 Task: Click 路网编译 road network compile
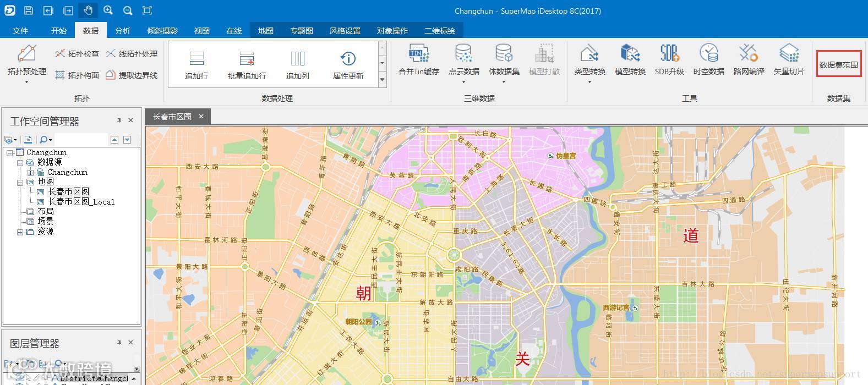(x=749, y=61)
